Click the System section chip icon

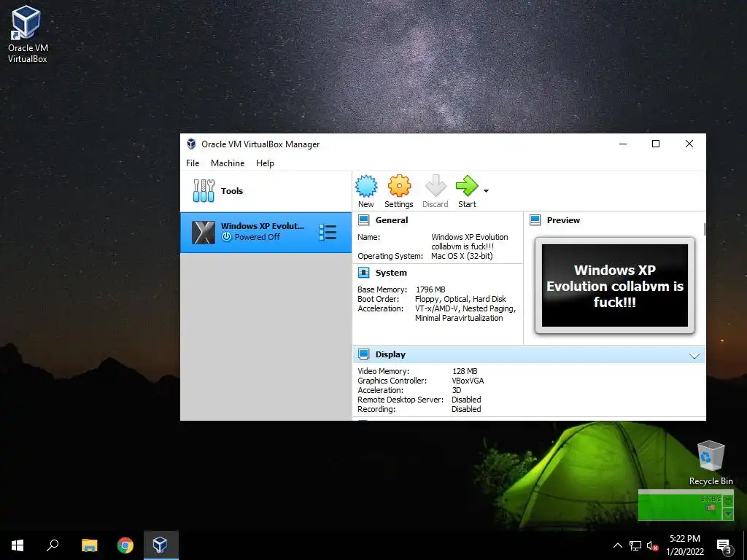click(363, 273)
